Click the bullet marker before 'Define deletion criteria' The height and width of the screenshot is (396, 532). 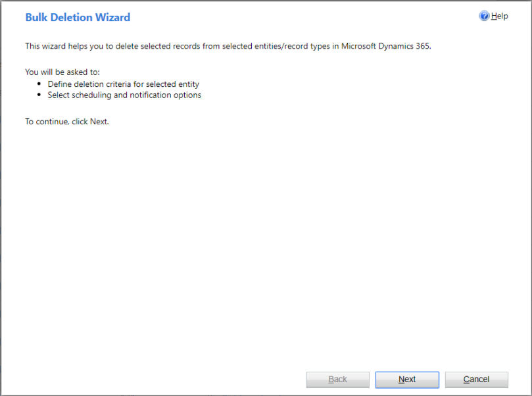[x=39, y=84]
